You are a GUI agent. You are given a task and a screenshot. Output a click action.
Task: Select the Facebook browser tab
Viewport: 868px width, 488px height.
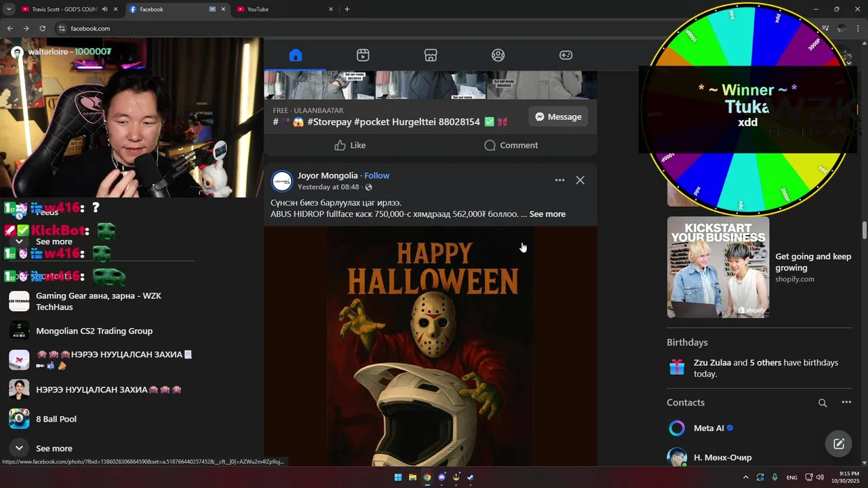click(x=178, y=9)
